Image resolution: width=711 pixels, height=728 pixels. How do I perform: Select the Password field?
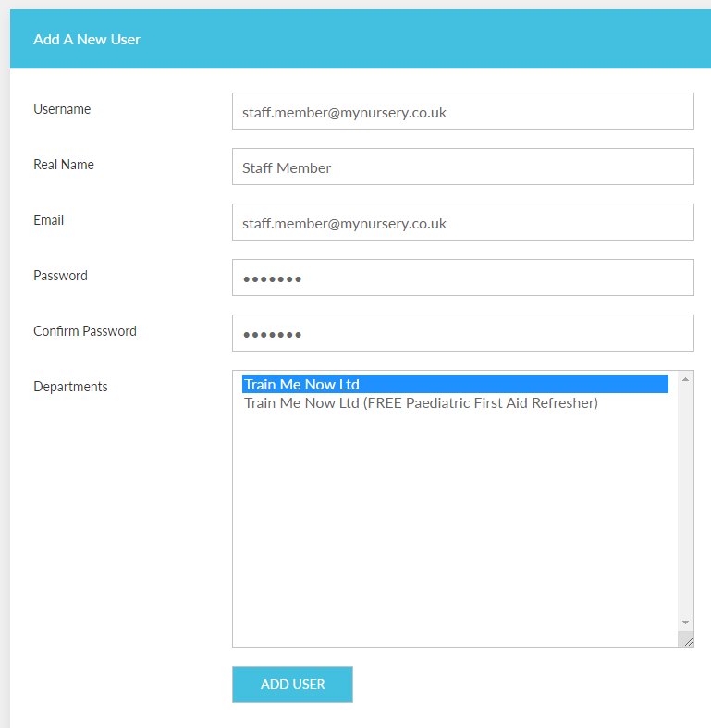click(462, 278)
